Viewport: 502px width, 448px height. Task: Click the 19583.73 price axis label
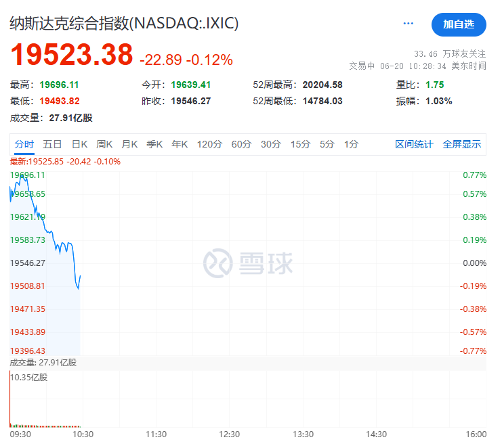(x=28, y=240)
